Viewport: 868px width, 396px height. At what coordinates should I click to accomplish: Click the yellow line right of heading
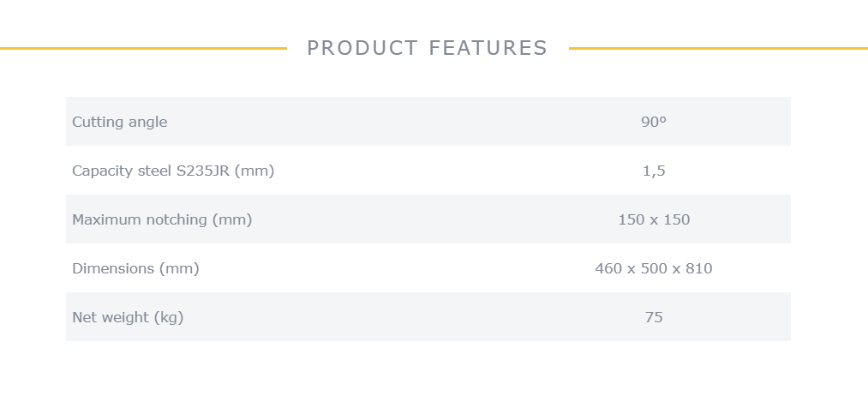click(x=719, y=48)
